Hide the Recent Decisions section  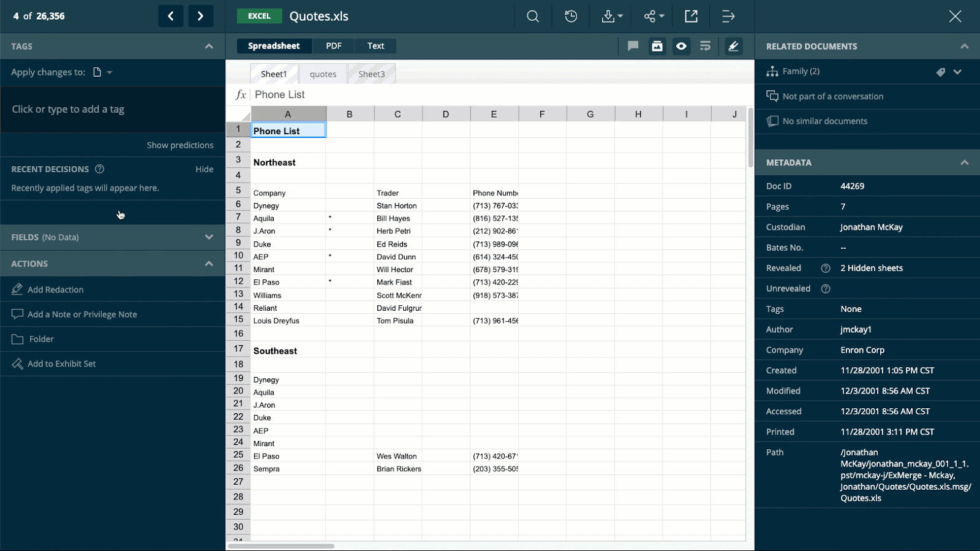point(205,169)
